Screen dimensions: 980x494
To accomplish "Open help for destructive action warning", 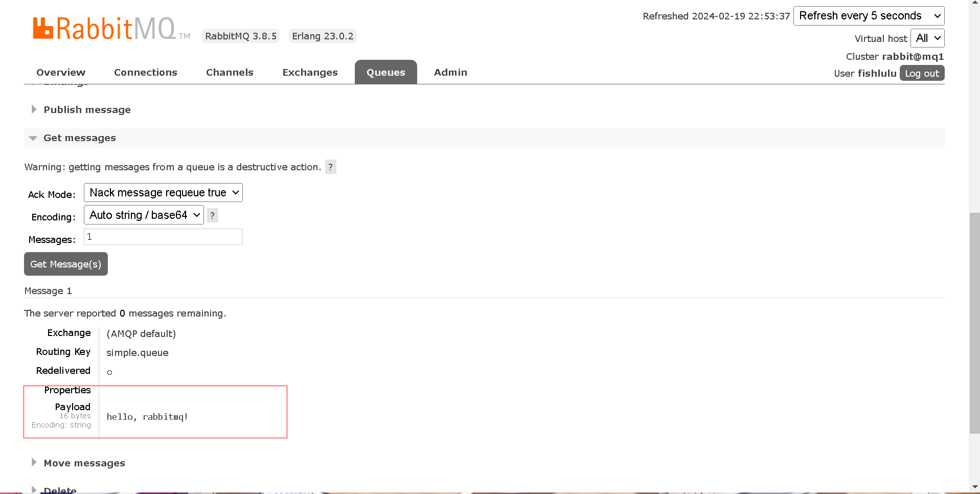I will tap(331, 167).
